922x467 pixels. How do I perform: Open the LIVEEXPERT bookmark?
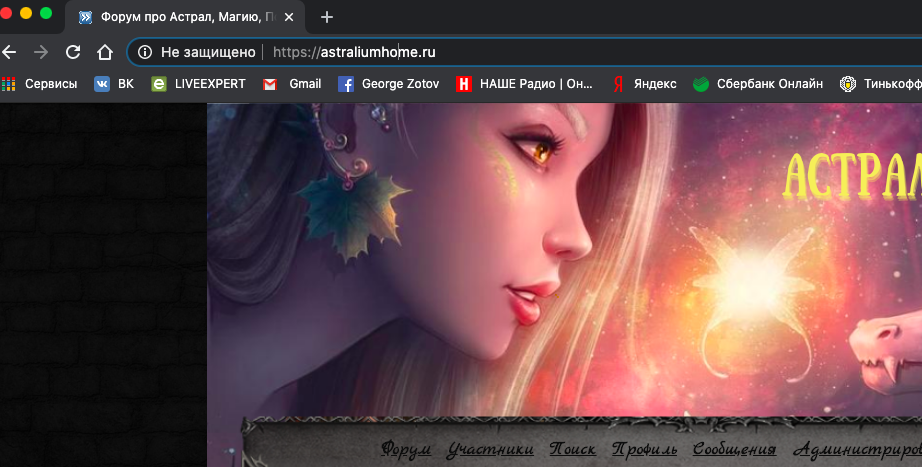tap(198, 84)
